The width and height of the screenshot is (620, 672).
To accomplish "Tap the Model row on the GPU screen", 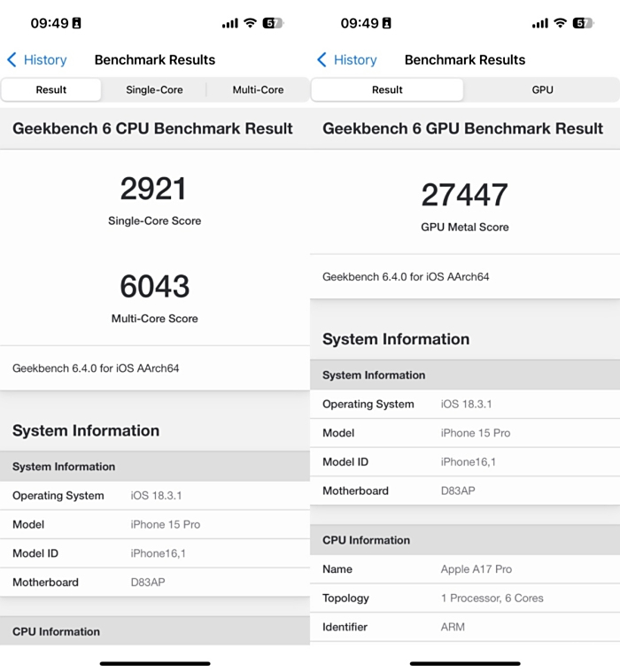I will pyautogui.click(x=465, y=433).
